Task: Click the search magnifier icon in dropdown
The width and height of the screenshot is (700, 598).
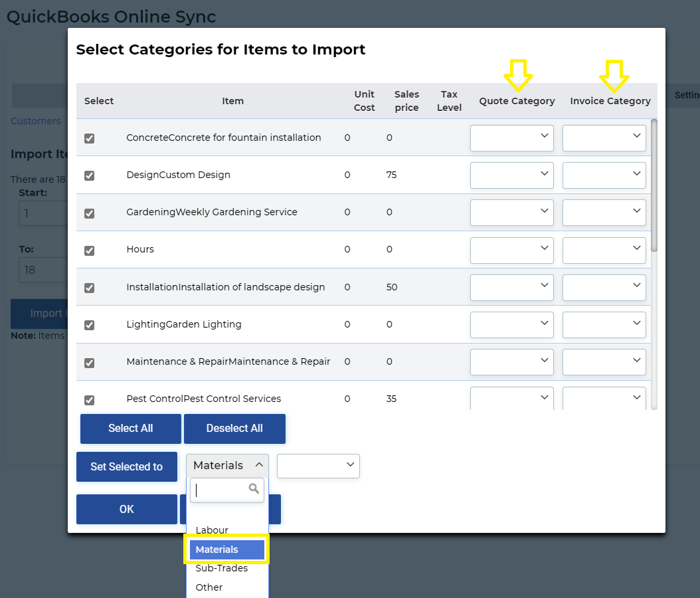Action: click(x=254, y=488)
